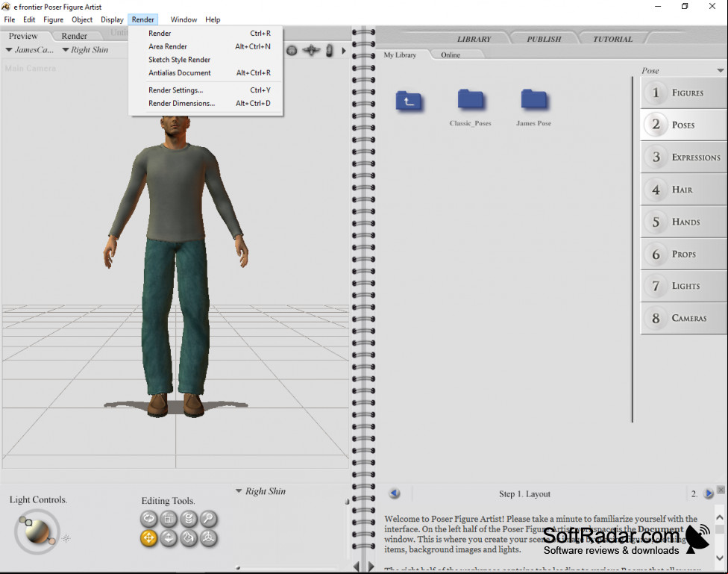Open the Object menu
728x574 pixels.
click(82, 19)
